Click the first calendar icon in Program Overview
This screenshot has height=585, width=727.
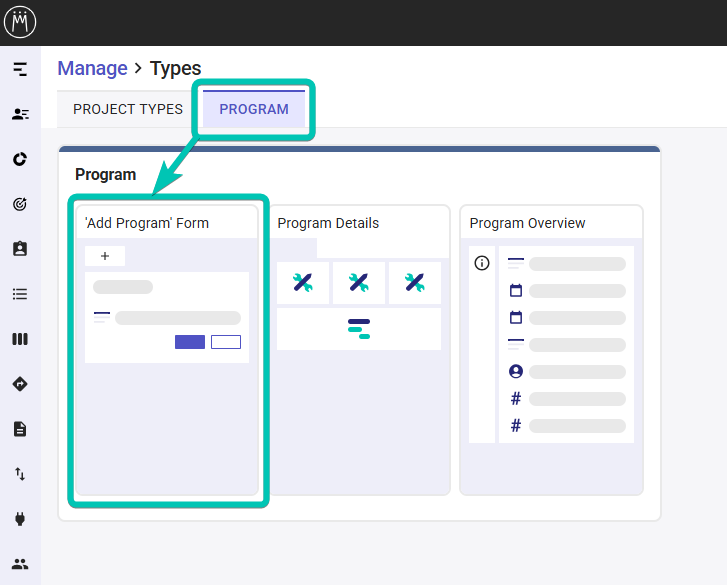point(516,291)
